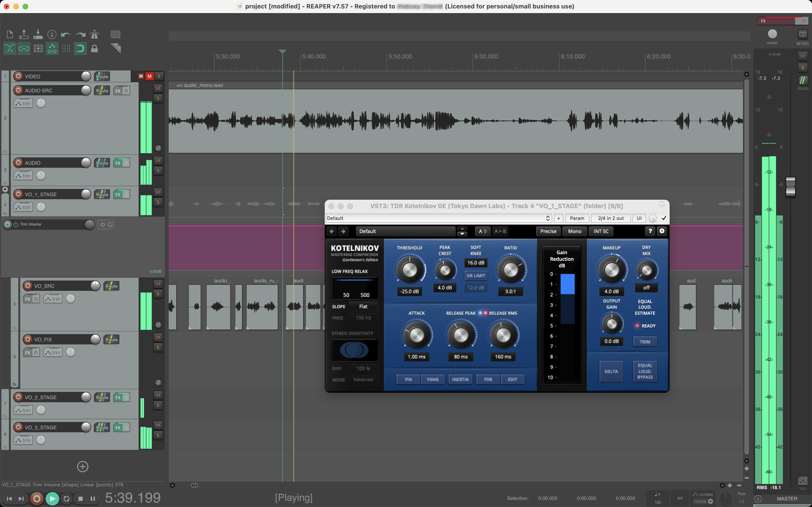Viewport: 812px width, 507px height.
Task: Toggle repeat loop in transport bar
Action: point(66,499)
